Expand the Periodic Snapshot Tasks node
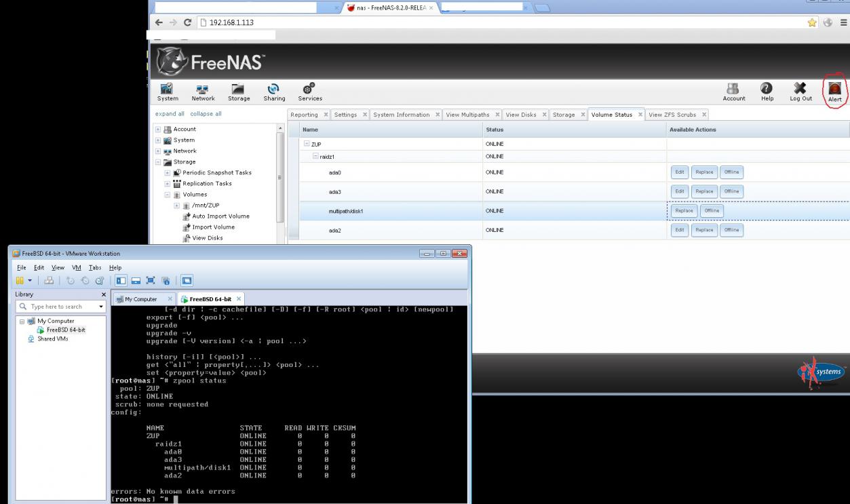Viewport: 850px width, 504px height. click(166, 172)
